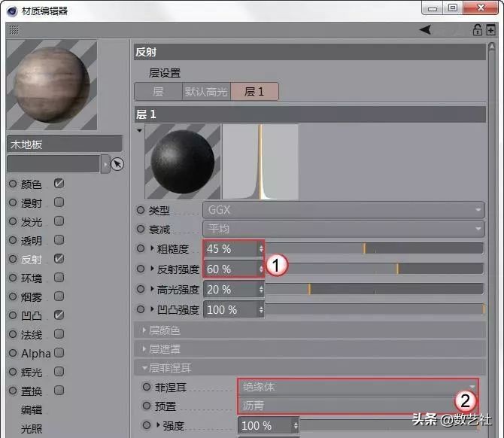Screen dimensions: 504x438
Task: Open the 预置 沥青 dropdown
Action: tap(358, 406)
